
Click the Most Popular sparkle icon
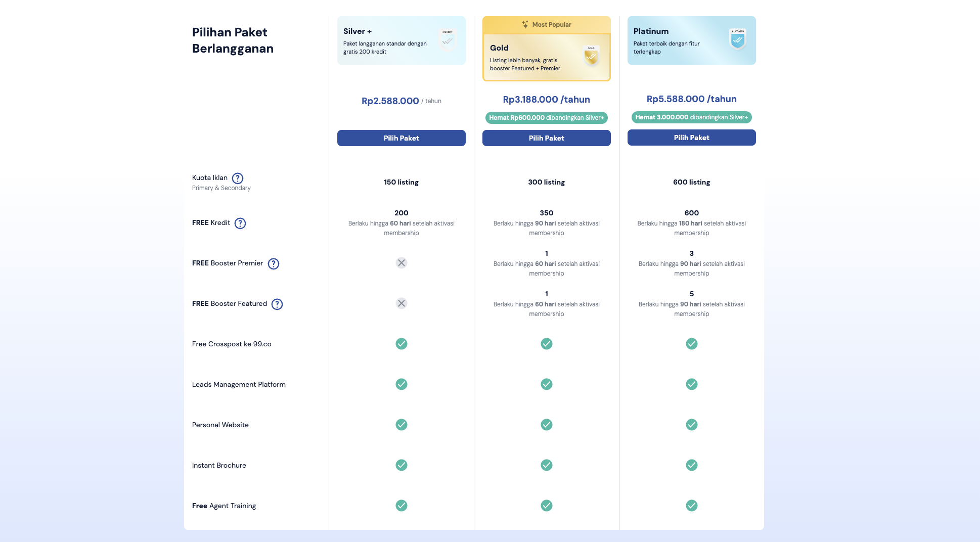[x=525, y=24]
